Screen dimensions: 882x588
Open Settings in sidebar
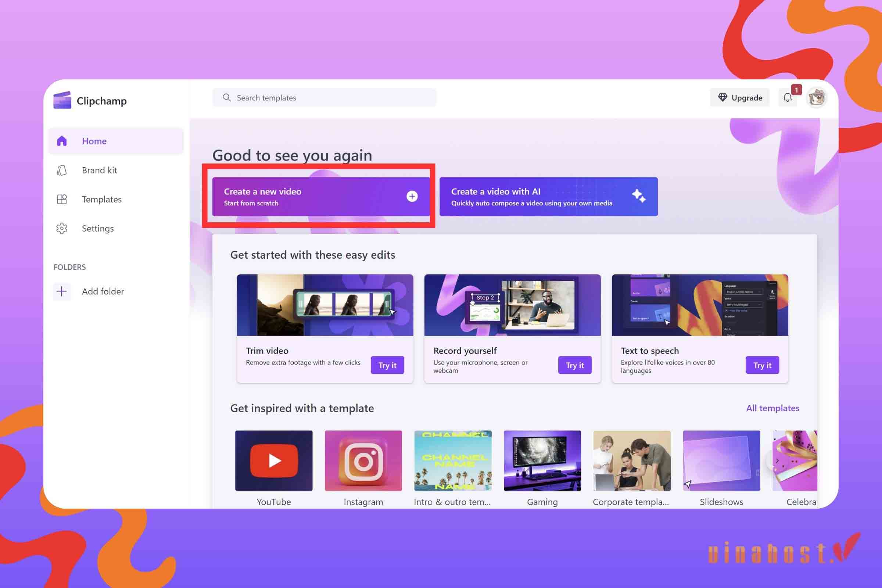pyautogui.click(x=116, y=228)
